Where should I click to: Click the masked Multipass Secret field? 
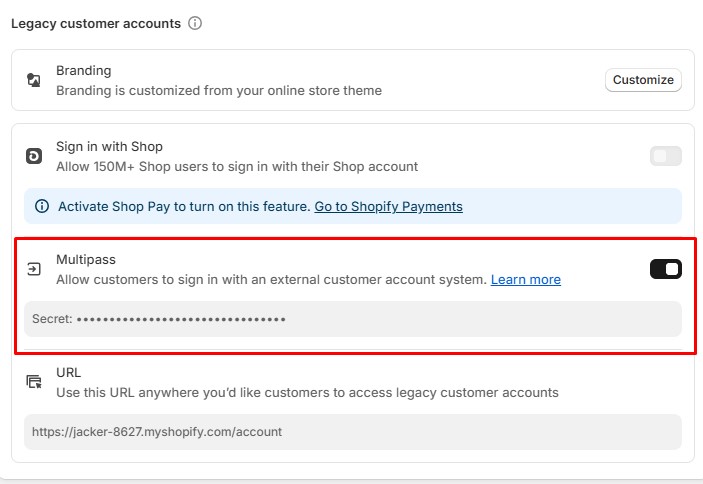click(x=352, y=319)
